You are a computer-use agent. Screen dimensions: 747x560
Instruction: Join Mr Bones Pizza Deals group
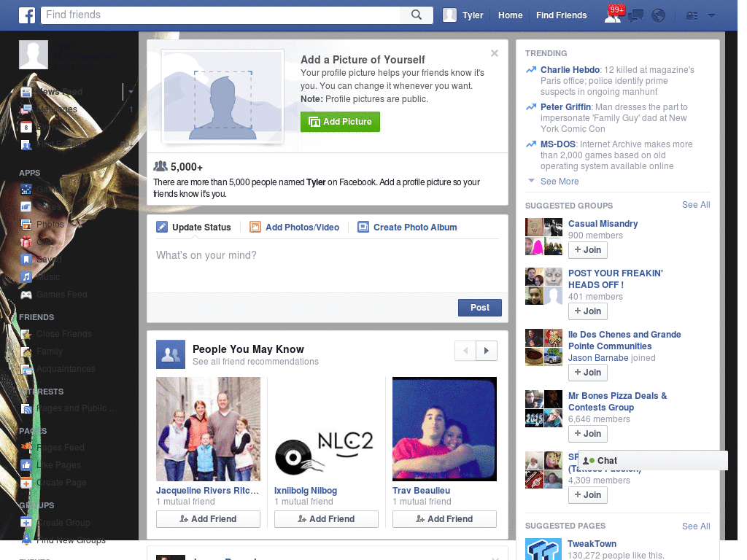pyautogui.click(x=588, y=434)
